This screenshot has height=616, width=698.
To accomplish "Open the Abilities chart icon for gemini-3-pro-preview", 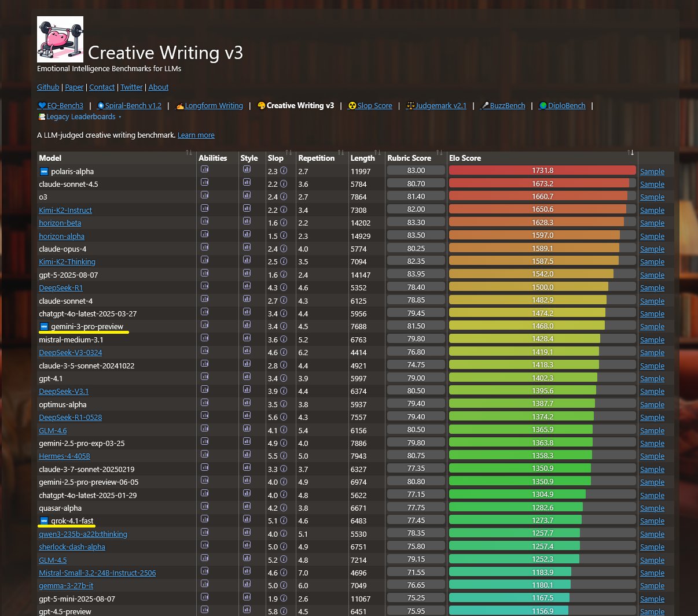I will (x=204, y=324).
